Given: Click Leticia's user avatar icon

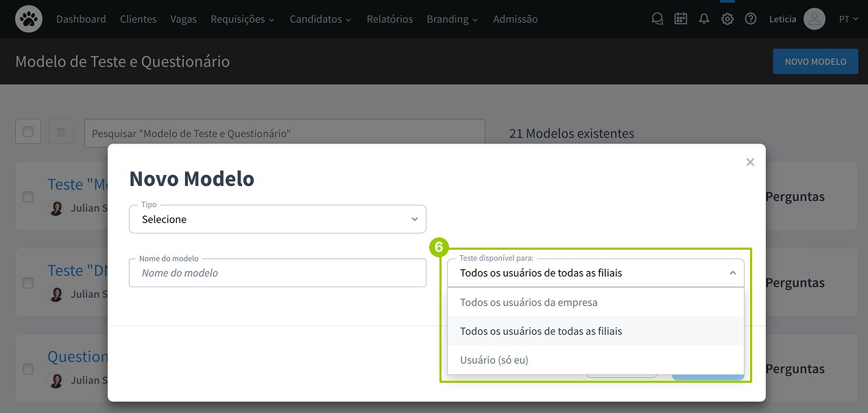Looking at the screenshot, I should pos(814,19).
